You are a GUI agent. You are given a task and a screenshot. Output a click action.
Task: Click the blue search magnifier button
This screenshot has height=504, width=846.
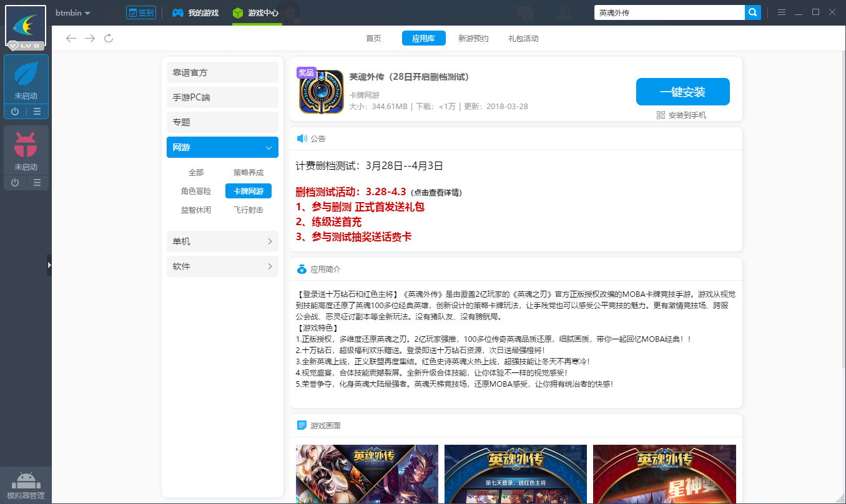click(x=753, y=12)
